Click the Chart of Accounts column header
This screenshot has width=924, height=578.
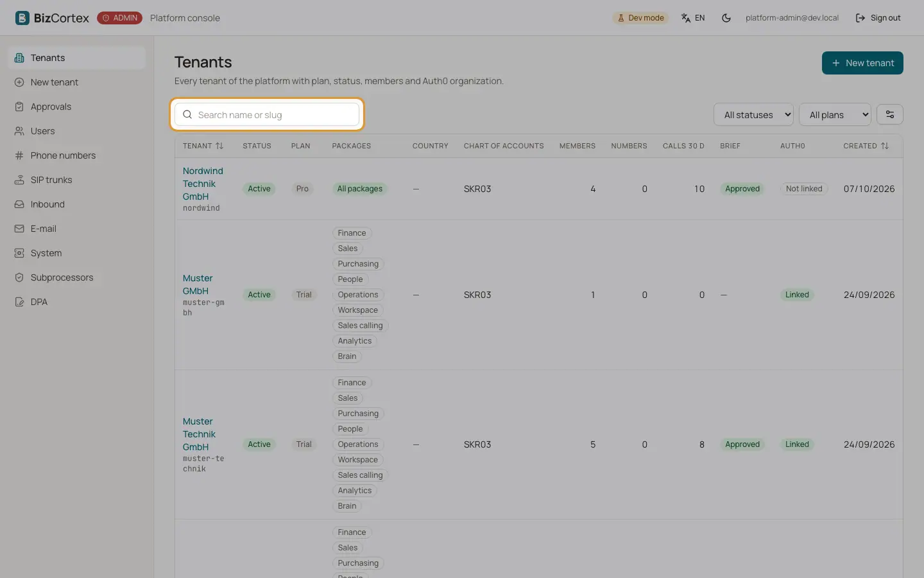click(x=504, y=146)
